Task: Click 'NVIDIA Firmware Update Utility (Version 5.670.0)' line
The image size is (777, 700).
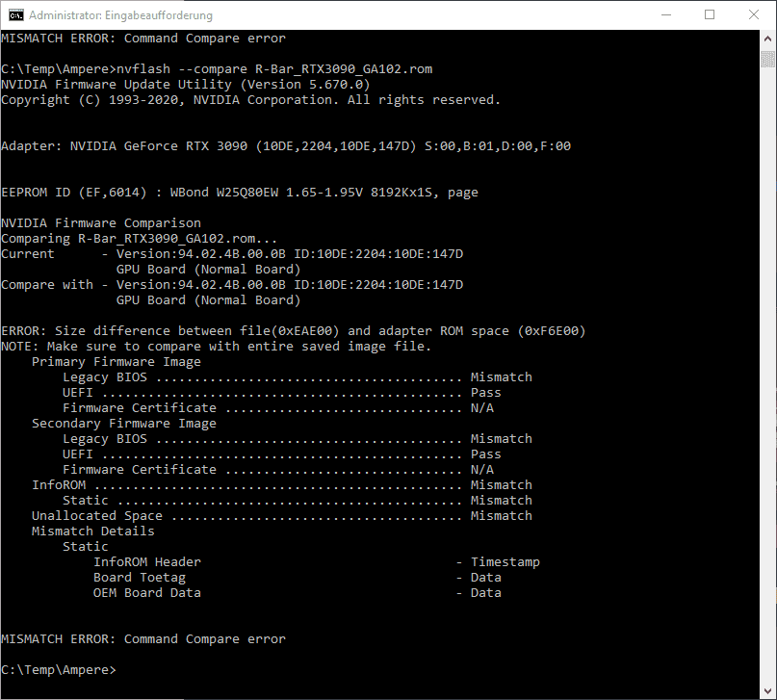Action: pos(185,84)
